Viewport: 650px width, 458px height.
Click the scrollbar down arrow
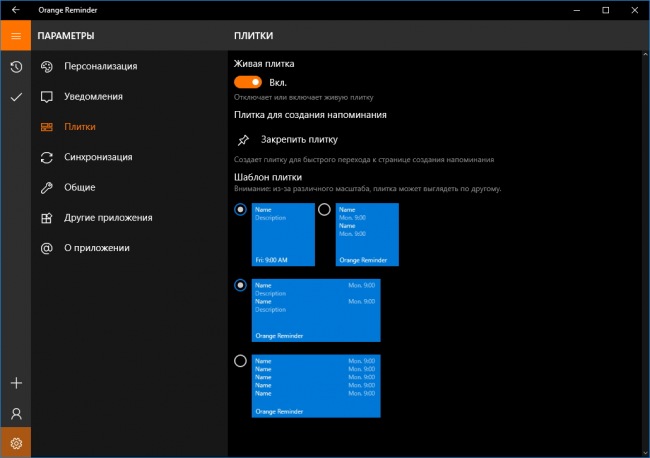click(x=645, y=453)
